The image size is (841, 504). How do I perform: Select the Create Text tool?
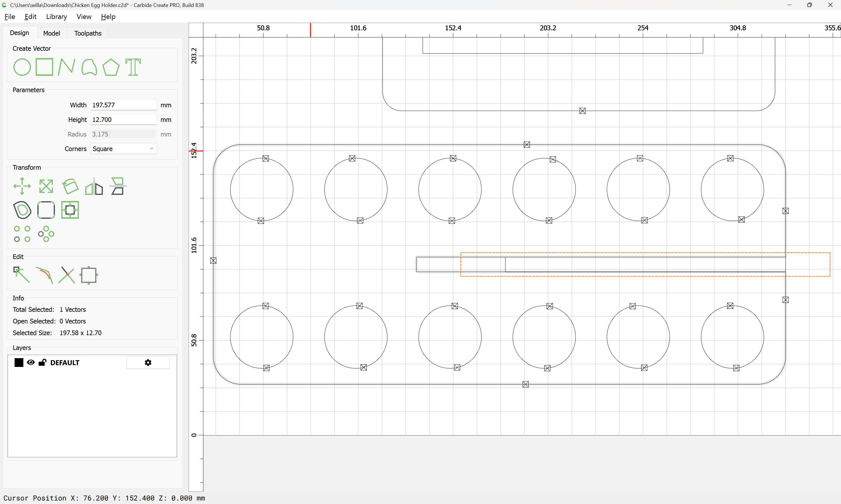[x=133, y=67]
